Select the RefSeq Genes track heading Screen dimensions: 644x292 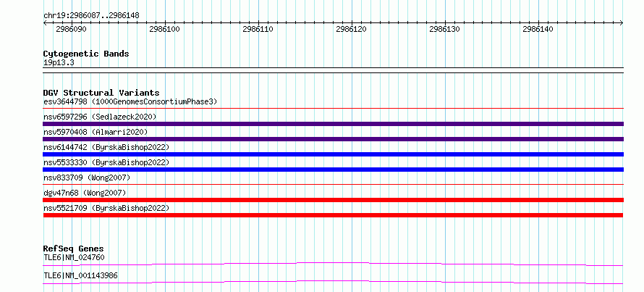pos(74,249)
